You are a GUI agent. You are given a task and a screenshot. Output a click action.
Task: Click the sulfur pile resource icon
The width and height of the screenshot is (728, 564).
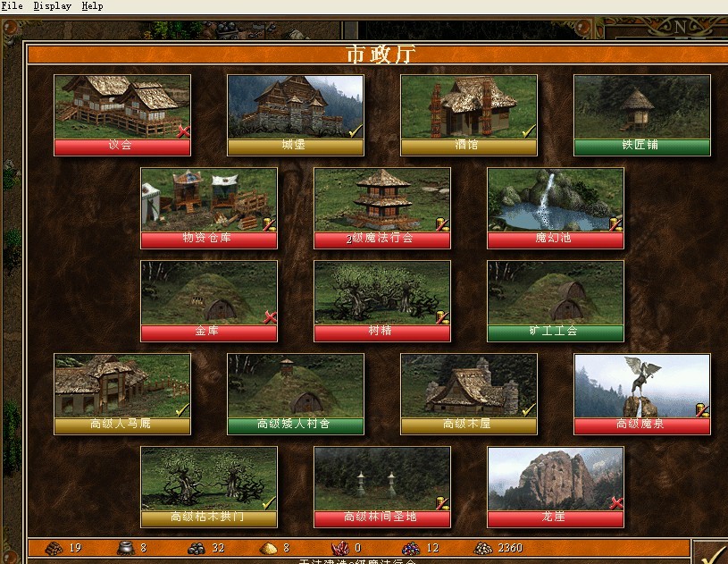268,549
